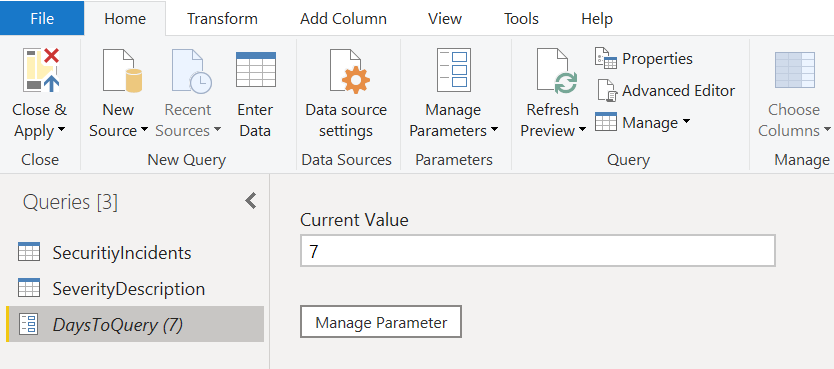Click the Choose Columns icon
Image resolution: width=834 pixels, height=369 pixels.
795,70
